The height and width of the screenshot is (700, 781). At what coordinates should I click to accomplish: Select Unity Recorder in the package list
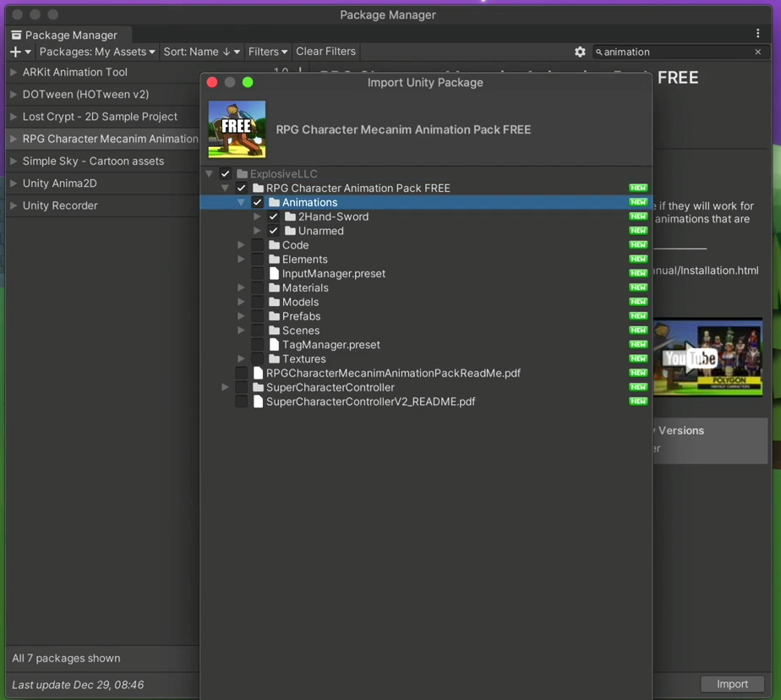(x=59, y=205)
